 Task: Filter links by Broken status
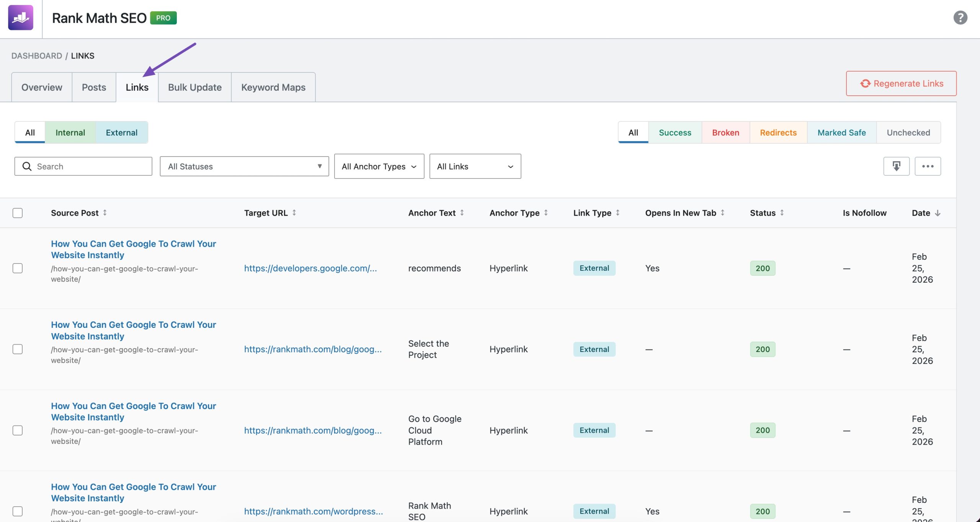click(725, 132)
